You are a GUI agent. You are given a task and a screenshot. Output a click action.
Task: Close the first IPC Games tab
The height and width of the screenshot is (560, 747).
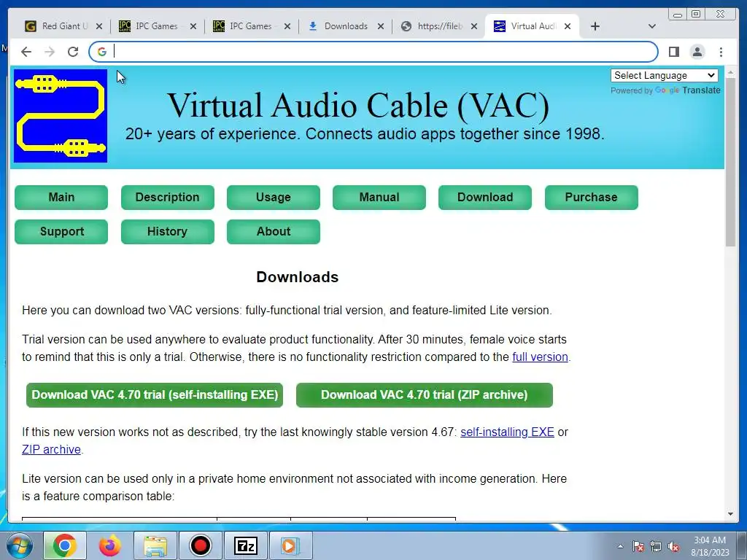point(193,27)
